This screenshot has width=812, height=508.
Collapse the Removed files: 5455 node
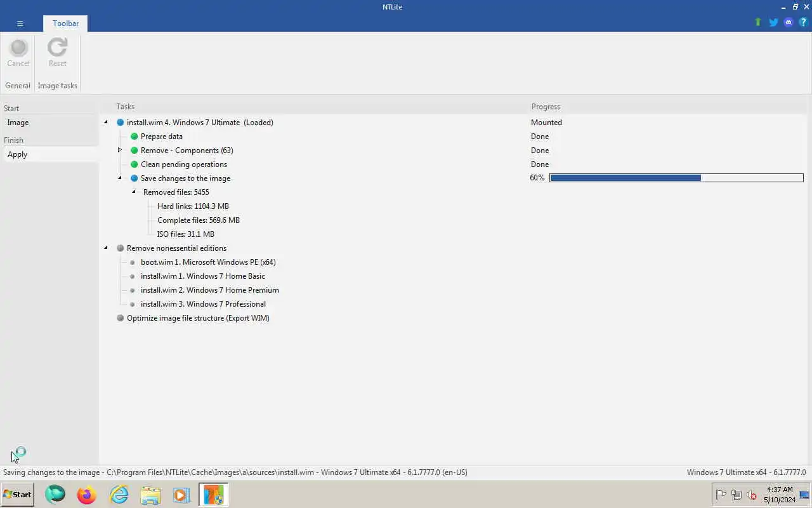[134, 192]
